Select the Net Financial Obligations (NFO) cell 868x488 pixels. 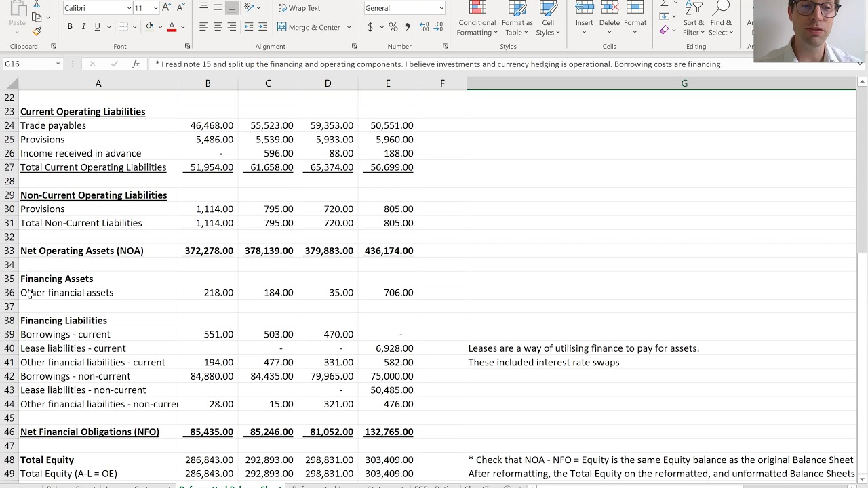coord(98,432)
